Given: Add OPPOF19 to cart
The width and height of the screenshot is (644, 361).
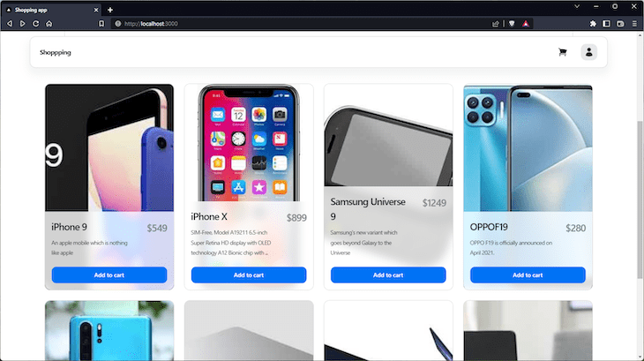Looking at the screenshot, I should [x=528, y=275].
